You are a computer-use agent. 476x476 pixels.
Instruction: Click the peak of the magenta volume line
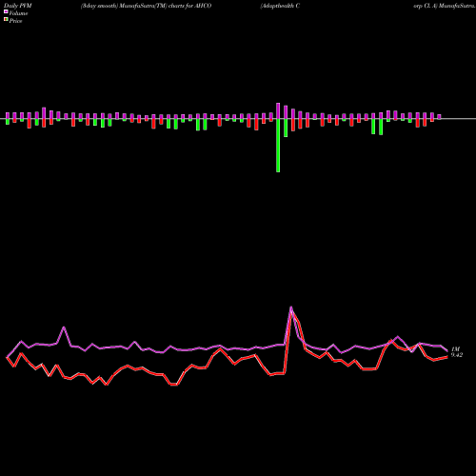[291, 307]
